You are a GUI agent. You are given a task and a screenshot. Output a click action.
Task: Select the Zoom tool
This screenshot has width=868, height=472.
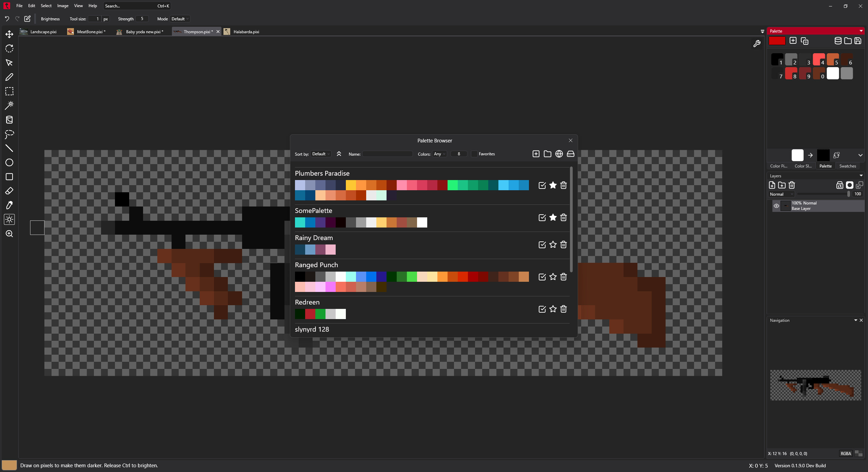9,234
